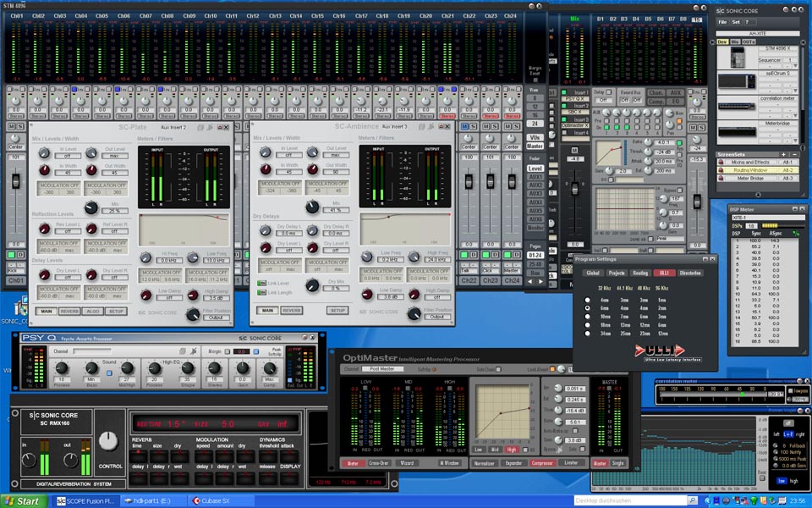Open SETUP page in SC-Ambience
The width and height of the screenshot is (812, 508).
(337, 310)
